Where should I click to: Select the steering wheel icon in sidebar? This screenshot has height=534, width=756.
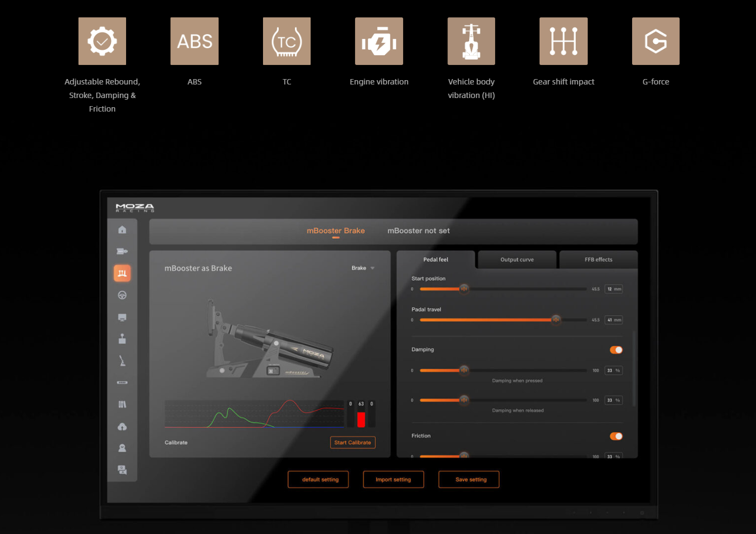point(122,295)
